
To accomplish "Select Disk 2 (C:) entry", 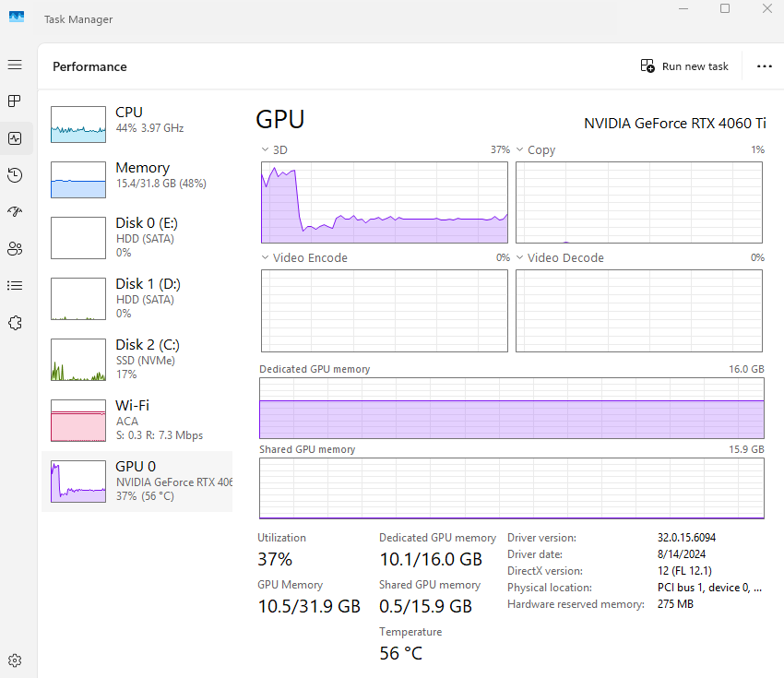I will [x=137, y=360].
